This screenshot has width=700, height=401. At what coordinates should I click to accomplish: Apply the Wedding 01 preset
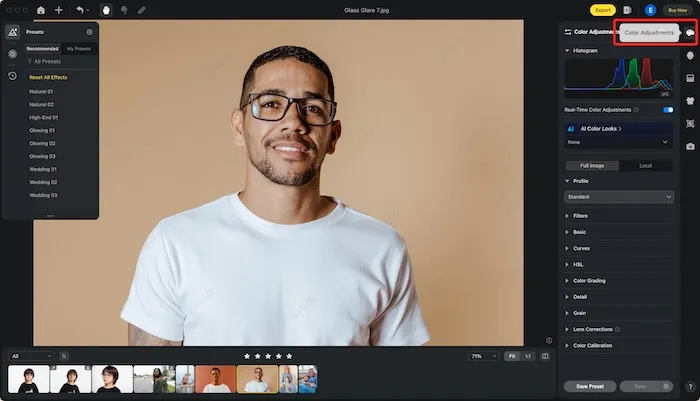43,169
